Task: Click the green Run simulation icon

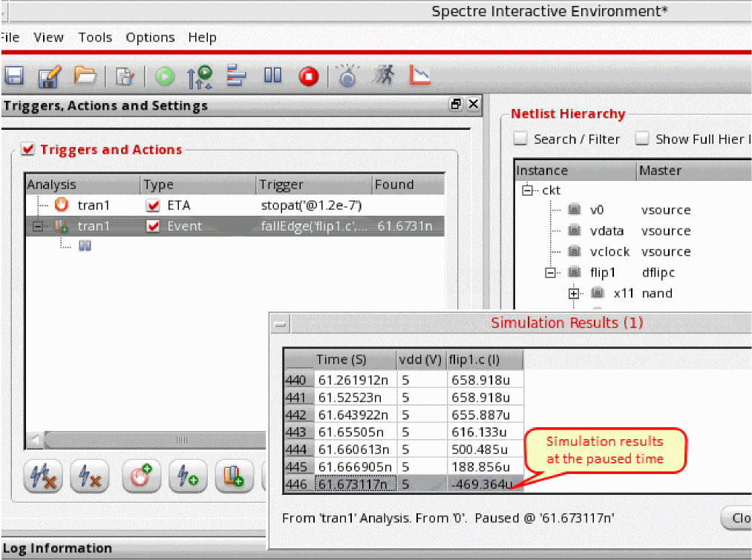Action: (x=165, y=76)
